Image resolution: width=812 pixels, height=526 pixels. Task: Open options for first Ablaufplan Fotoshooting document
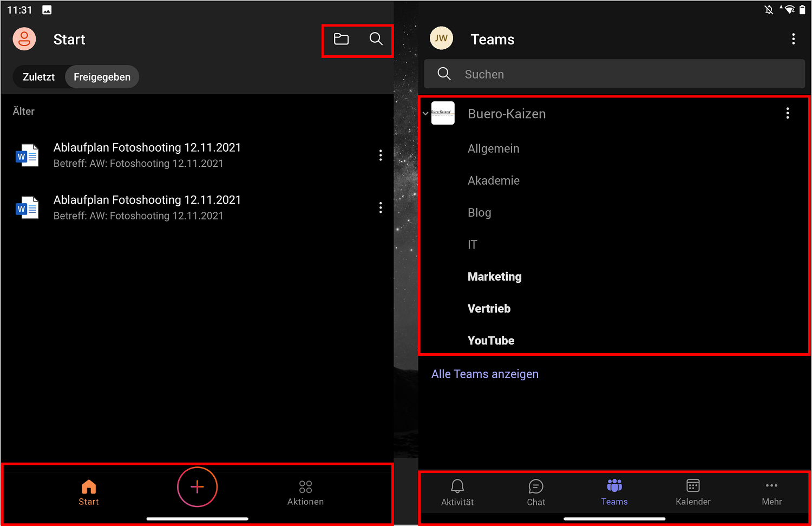click(x=381, y=155)
